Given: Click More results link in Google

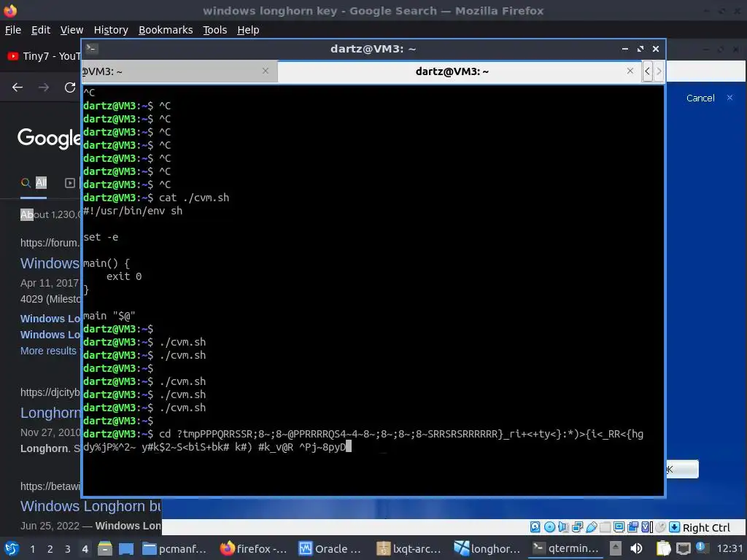Looking at the screenshot, I should click(x=48, y=351).
